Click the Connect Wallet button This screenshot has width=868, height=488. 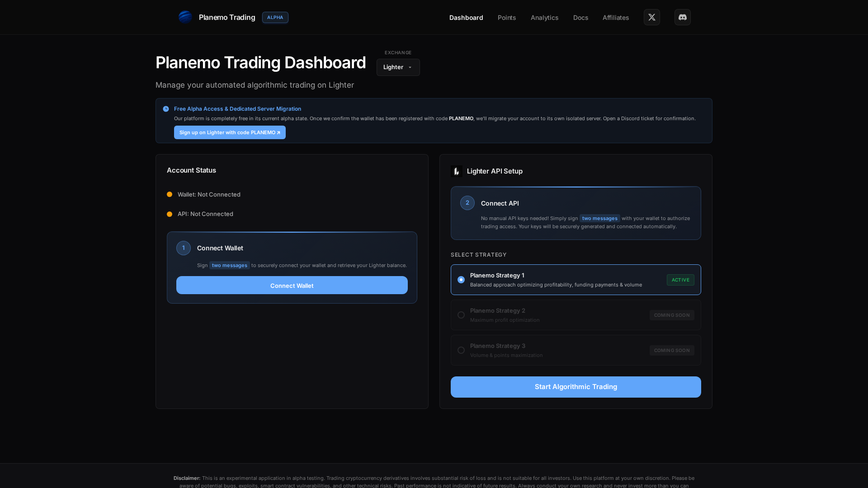[292, 285]
